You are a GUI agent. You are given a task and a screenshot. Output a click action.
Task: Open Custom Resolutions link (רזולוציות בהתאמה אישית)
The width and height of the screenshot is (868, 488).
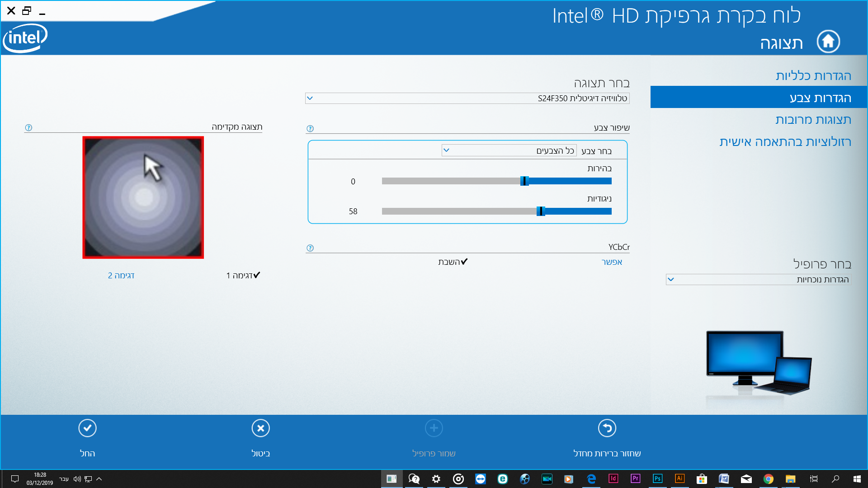coord(785,142)
